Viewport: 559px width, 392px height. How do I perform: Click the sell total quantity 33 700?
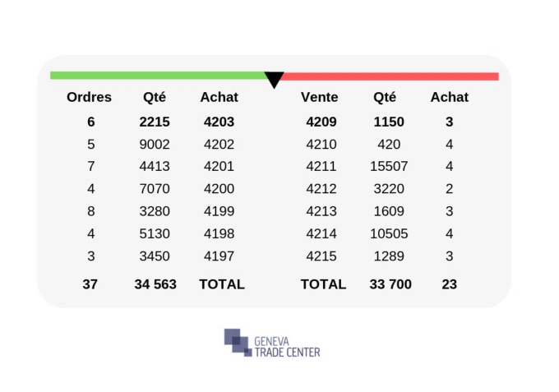pos(390,284)
